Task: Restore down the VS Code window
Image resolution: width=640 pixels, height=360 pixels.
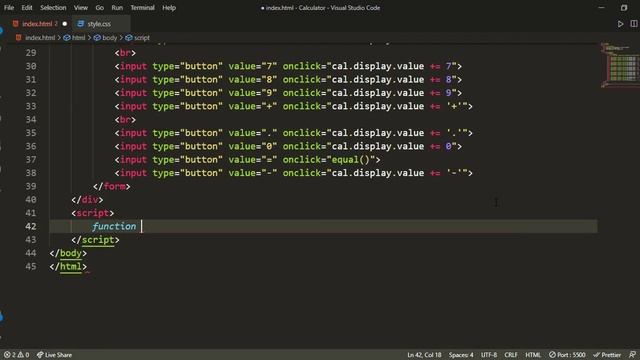Action: (624, 8)
